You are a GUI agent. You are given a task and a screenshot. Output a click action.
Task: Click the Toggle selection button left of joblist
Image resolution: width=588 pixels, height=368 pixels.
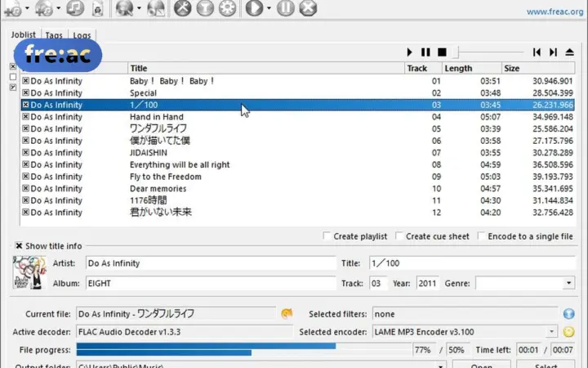[13, 88]
